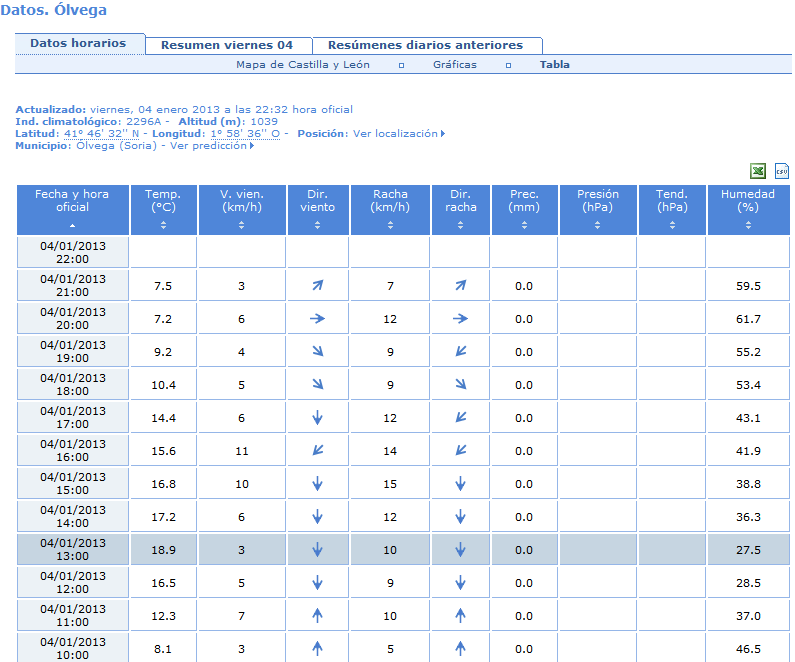Click wind direction arrow in 14:00 row

(317, 517)
